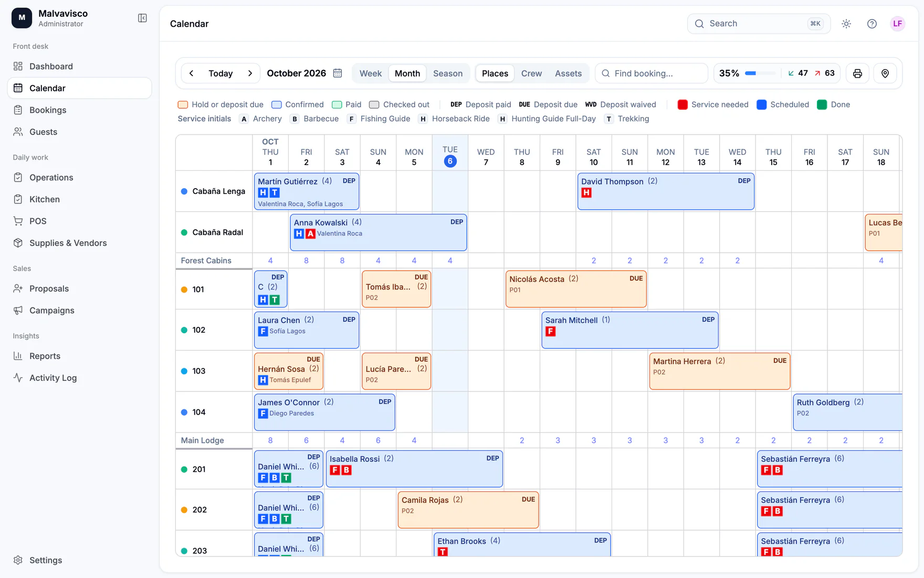Toggle the light/dark theme sun icon
The height and width of the screenshot is (578, 924).
coord(846,24)
